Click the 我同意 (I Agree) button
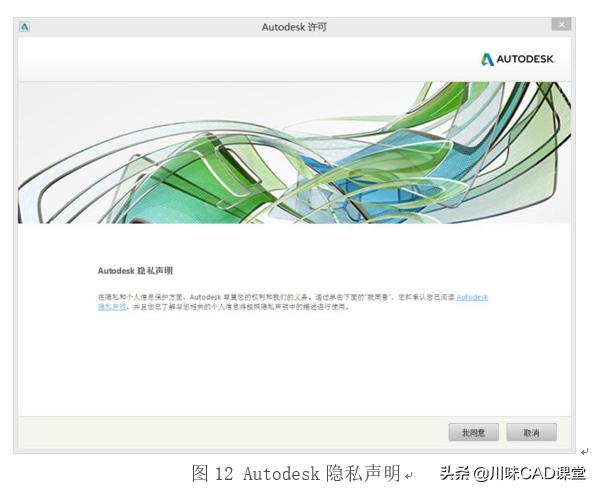 point(473,432)
